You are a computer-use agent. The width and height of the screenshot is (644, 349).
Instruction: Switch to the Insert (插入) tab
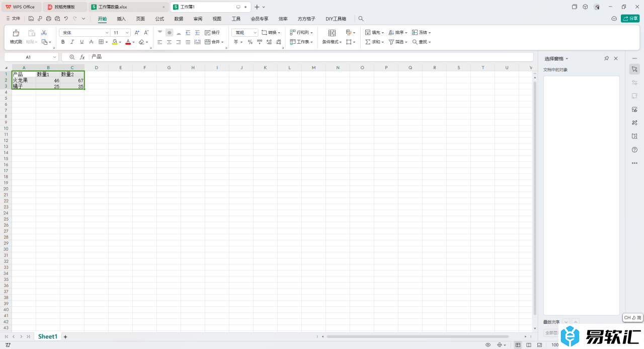click(x=121, y=19)
